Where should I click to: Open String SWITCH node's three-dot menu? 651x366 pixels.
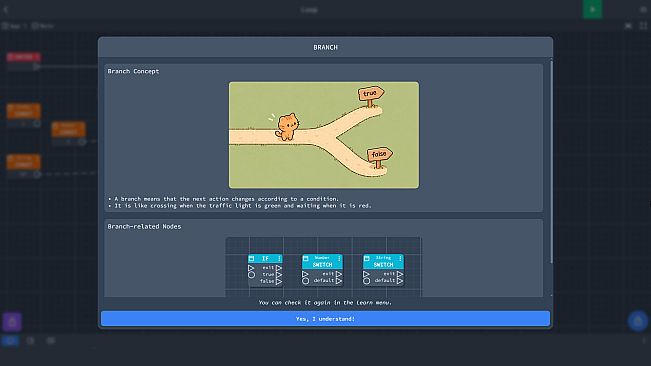[x=400, y=259]
